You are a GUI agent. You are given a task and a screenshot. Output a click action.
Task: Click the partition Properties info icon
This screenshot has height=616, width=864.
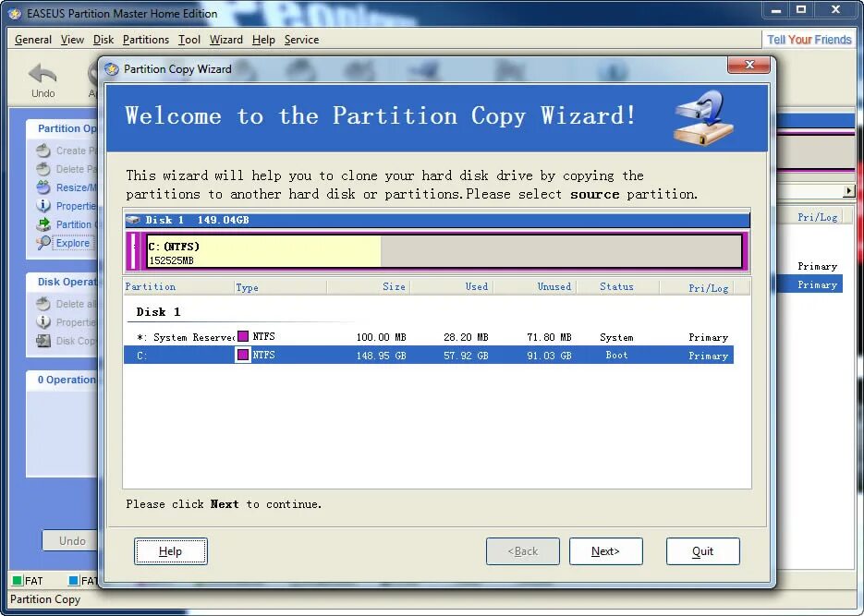(x=43, y=205)
